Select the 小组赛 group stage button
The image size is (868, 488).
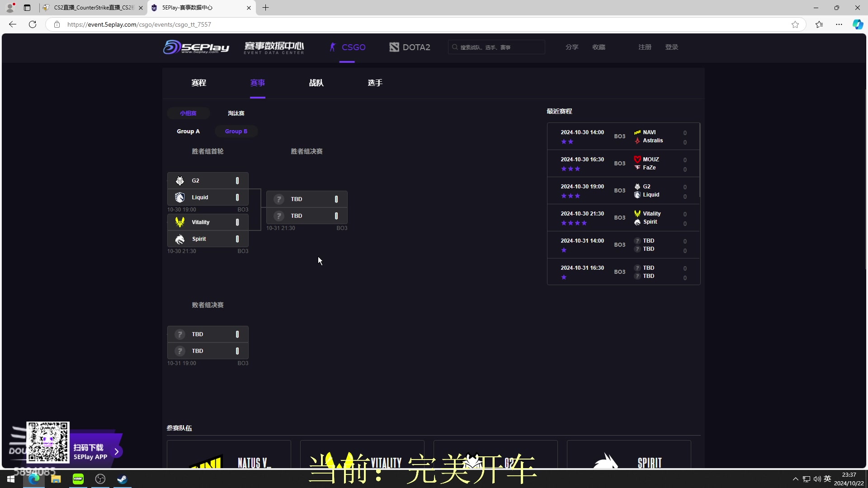pos(188,113)
